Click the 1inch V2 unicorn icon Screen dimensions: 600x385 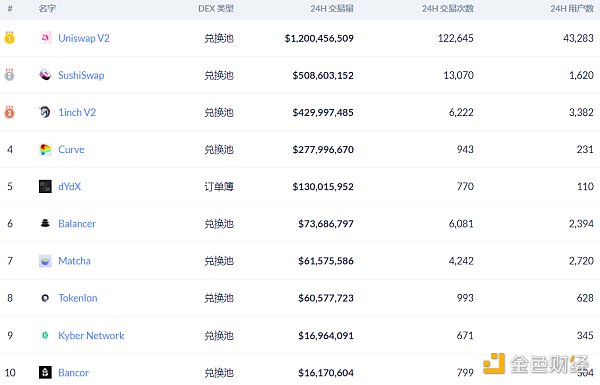(x=46, y=112)
